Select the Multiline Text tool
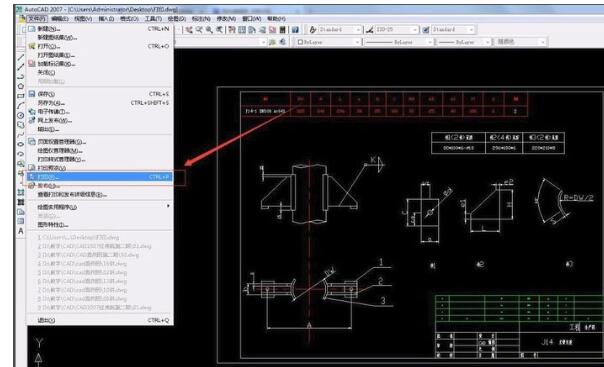The image size is (604, 367). 21,231
